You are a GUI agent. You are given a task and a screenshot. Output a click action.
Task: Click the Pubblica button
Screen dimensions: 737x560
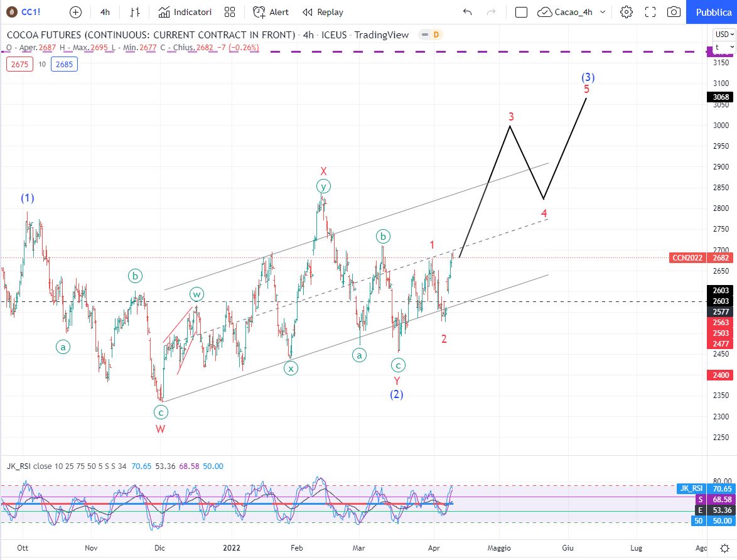point(712,12)
